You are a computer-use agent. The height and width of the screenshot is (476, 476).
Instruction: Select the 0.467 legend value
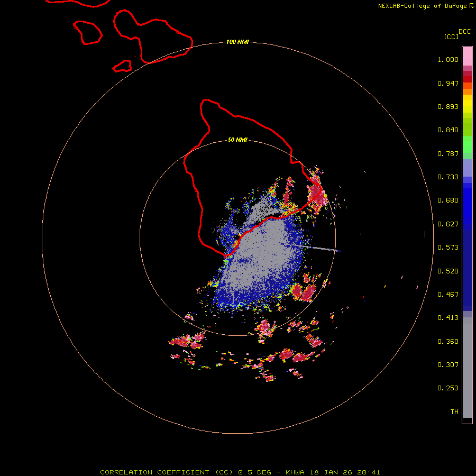(448, 295)
